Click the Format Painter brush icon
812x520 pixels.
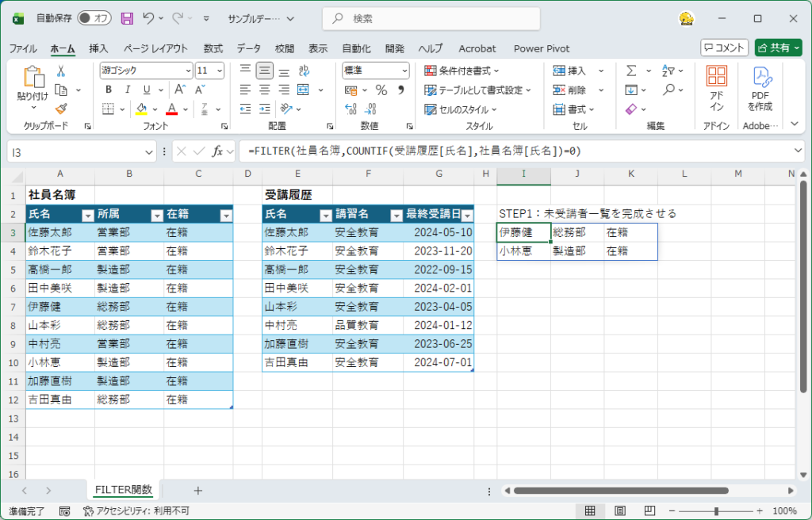coord(60,109)
